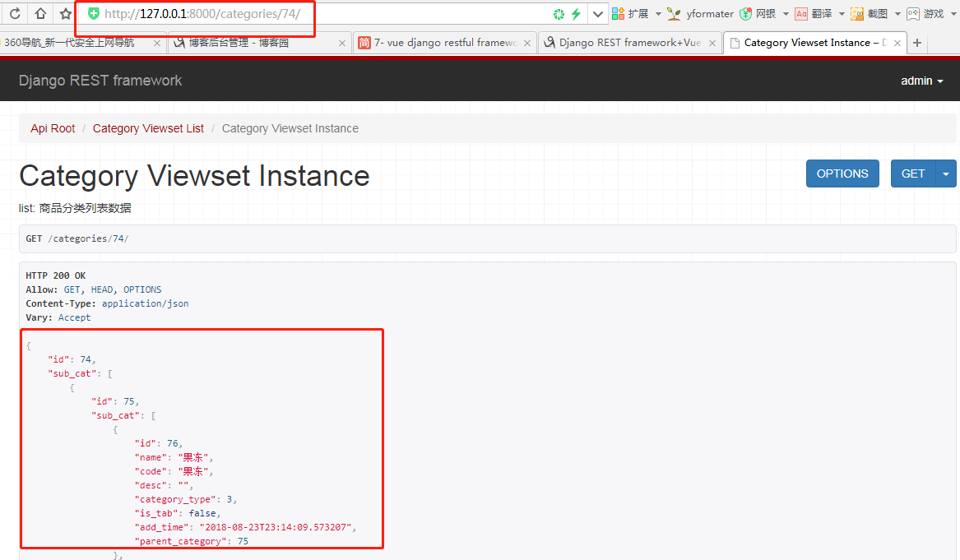Close the Category Viewset Instance tab
This screenshot has width=960, height=560.
897,43
